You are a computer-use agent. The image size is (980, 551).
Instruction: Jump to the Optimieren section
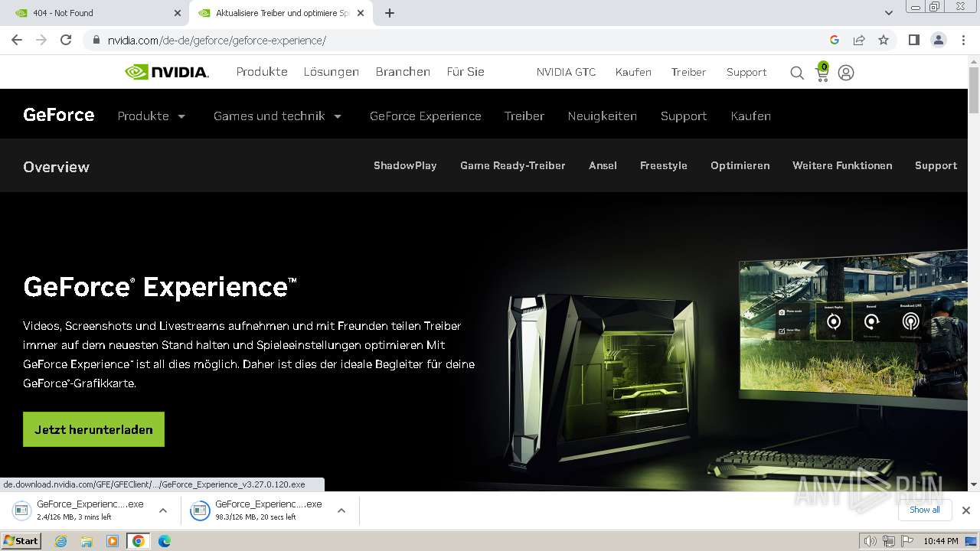pos(740,165)
